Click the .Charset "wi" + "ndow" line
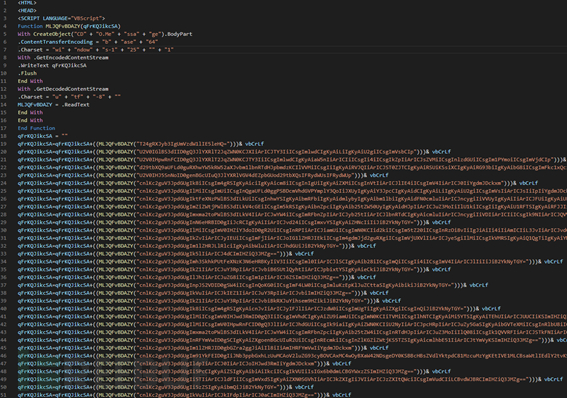Screen dimensions: 567x398 pyautogui.click(x=96, y=50)
